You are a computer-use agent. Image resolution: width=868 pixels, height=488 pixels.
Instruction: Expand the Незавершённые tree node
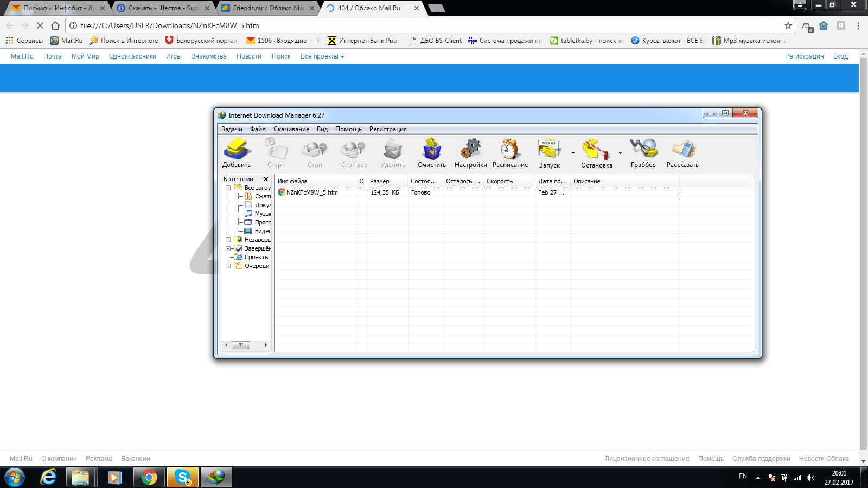(x=228, y=240)
